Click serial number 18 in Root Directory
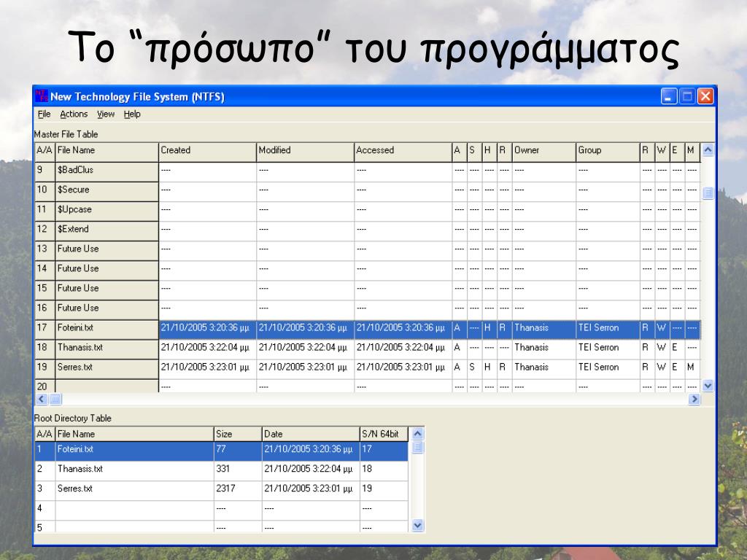747x560 pixels. (384, 470)
